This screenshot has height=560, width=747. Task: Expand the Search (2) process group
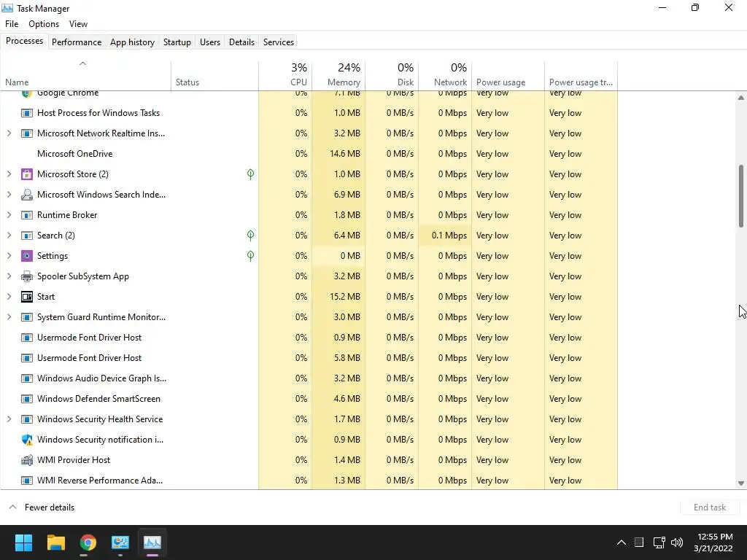(9, 236)
